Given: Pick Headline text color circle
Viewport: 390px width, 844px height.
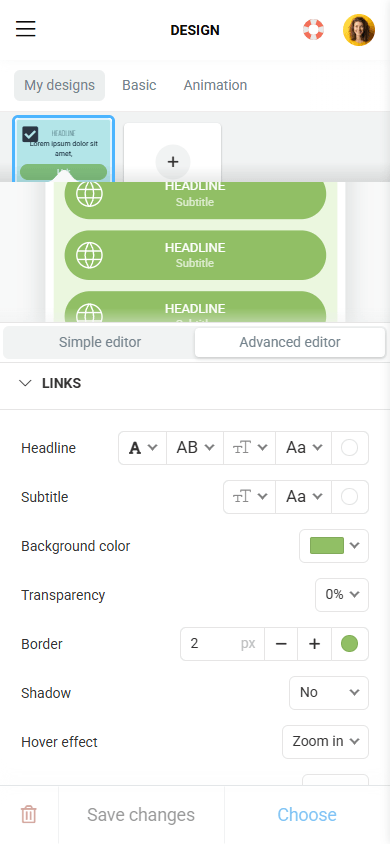Looking at the screenshot, I should click(x=350, y=448).
